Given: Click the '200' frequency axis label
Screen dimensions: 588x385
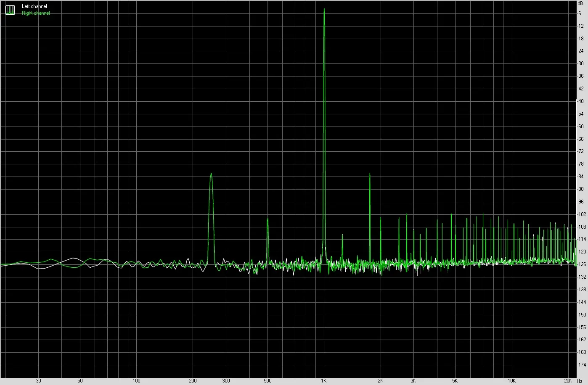Looking at the screenshot, I should pyautogui.click(x=193, y=381).
